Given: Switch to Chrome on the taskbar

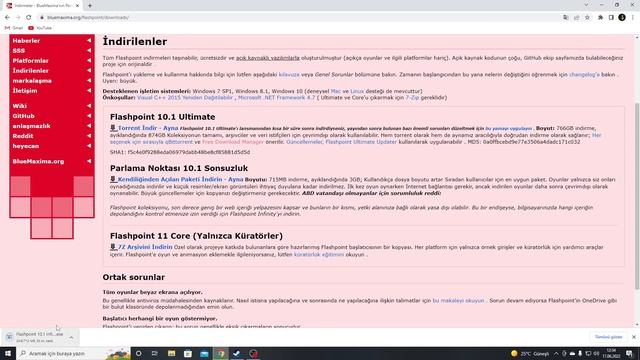Looking at the screenshot, I should tap(221, 353).
